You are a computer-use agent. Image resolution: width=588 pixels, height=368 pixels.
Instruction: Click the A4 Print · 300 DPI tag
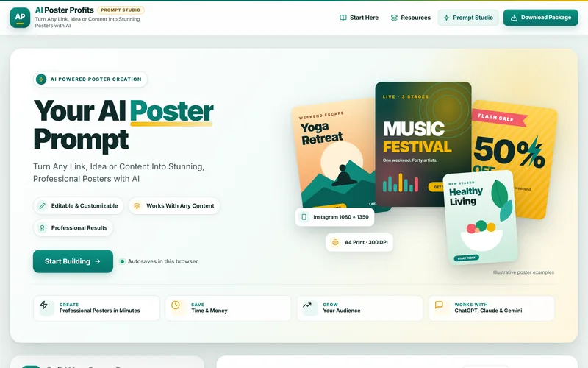(359, 242)
